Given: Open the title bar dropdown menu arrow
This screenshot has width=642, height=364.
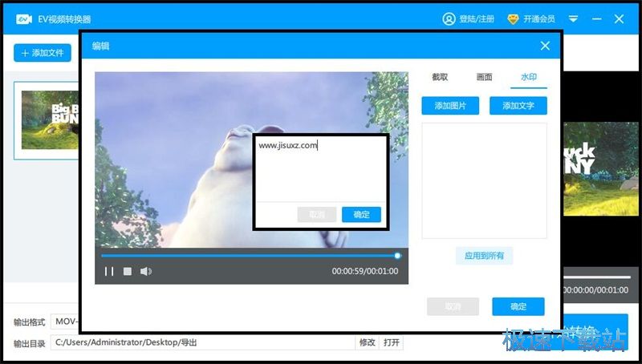Looking at the screenshot, I should point(573,18).
